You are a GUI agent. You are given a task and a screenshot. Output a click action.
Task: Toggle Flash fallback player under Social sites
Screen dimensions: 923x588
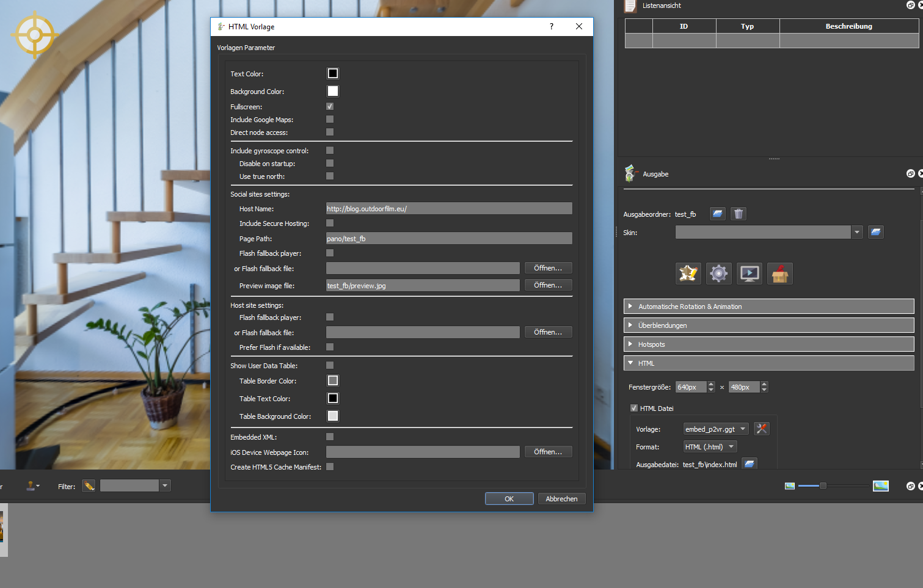coord(330,253)
